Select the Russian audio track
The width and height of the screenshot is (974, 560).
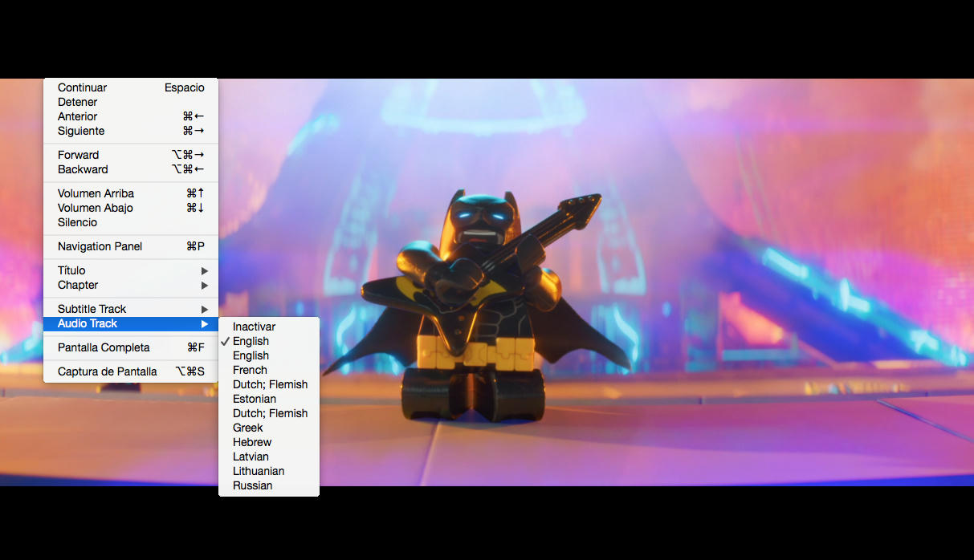click(252, 485)
